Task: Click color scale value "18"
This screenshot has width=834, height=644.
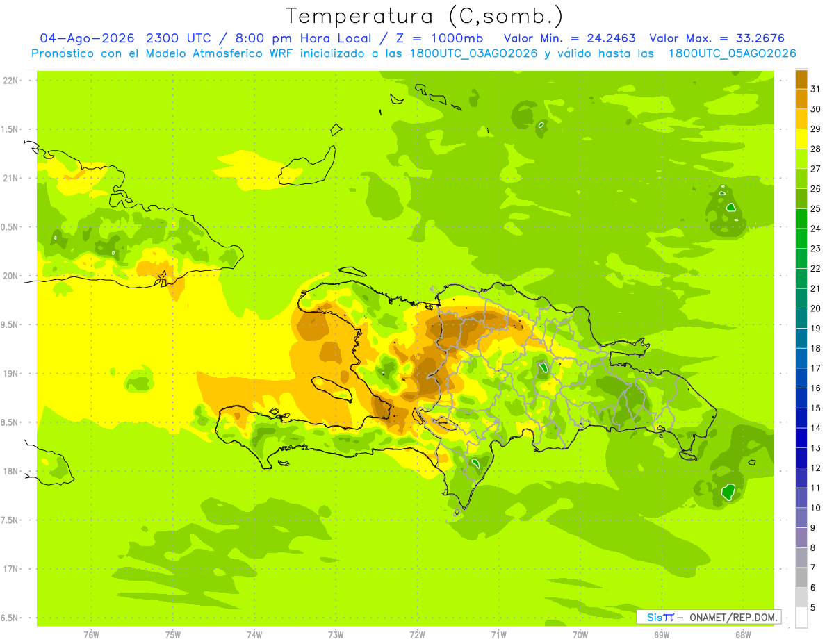Action: tap(816, 348)
